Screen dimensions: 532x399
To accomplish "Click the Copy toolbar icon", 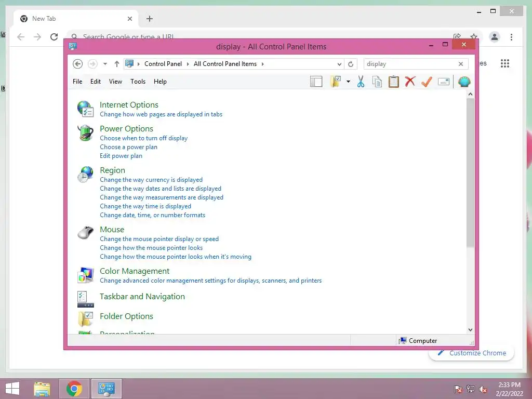I will coord(377,82).
